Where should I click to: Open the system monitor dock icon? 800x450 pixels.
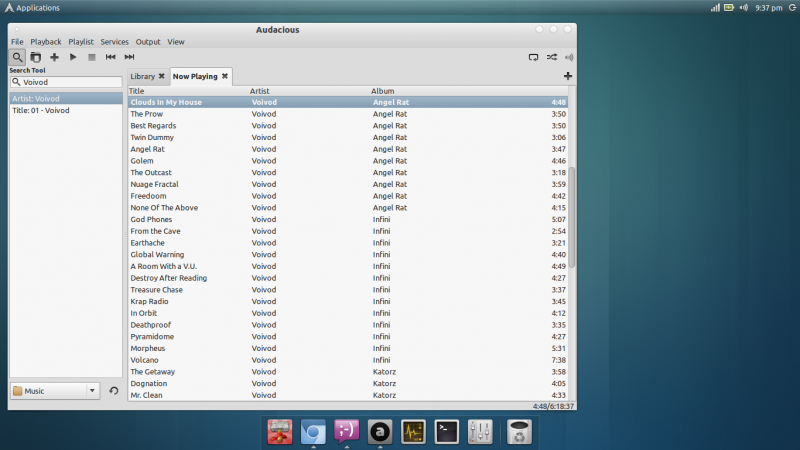pyautogui.click(x=413, y=432)
